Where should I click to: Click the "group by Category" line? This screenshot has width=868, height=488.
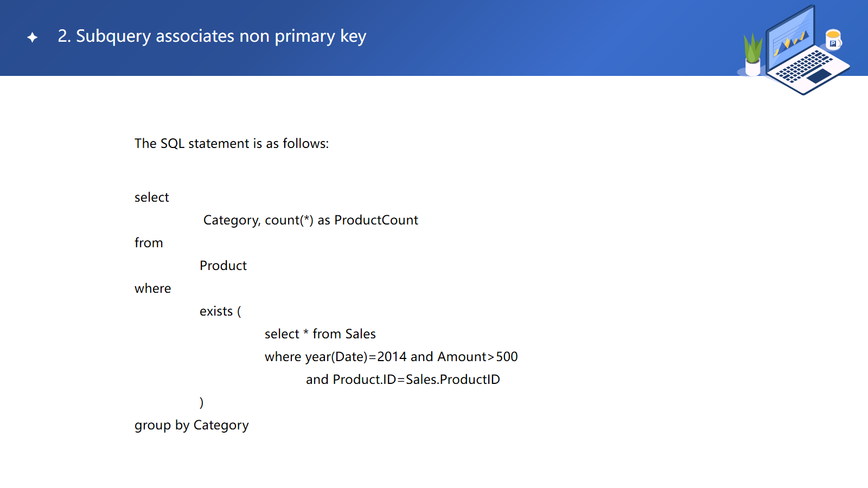tap(192, 425)
